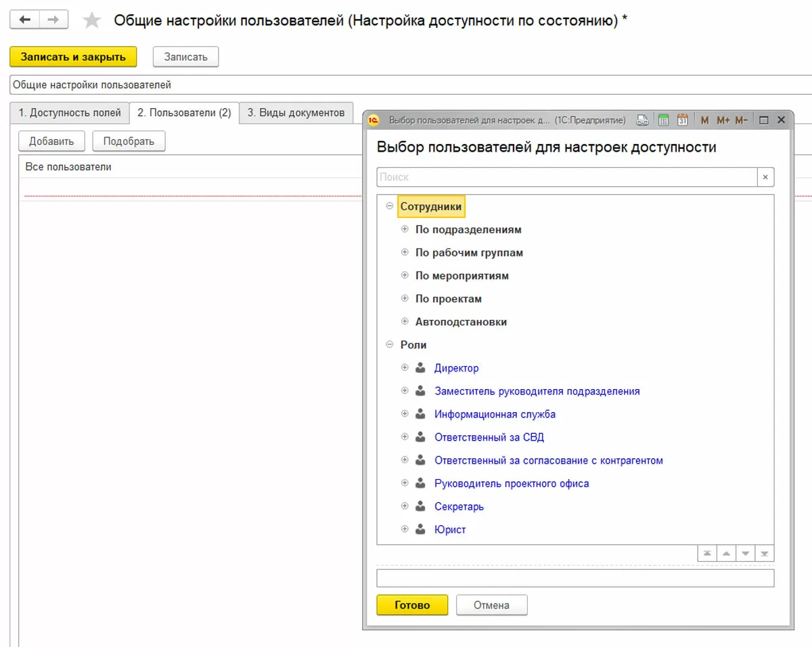This screenshot has height=647, width=812.
Task: Click the 1C logo in dialog title bar
Action: [373, 120]
